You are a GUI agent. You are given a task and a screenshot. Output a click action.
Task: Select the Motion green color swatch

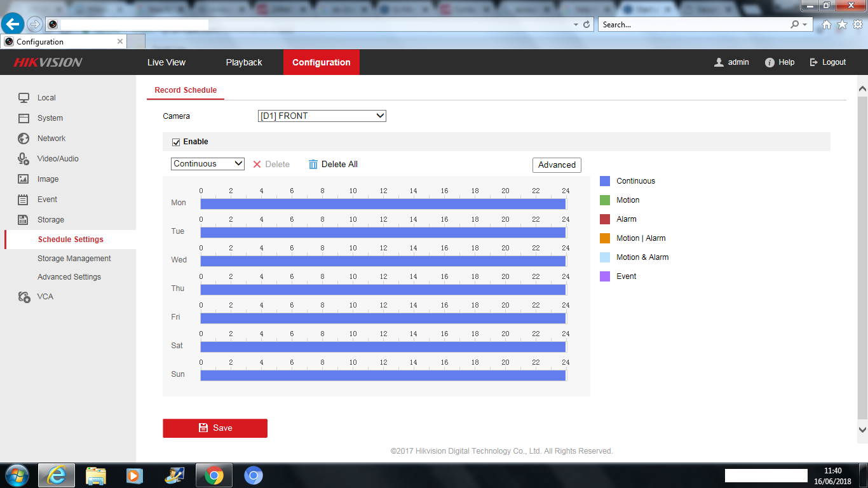tap(605, 200)
